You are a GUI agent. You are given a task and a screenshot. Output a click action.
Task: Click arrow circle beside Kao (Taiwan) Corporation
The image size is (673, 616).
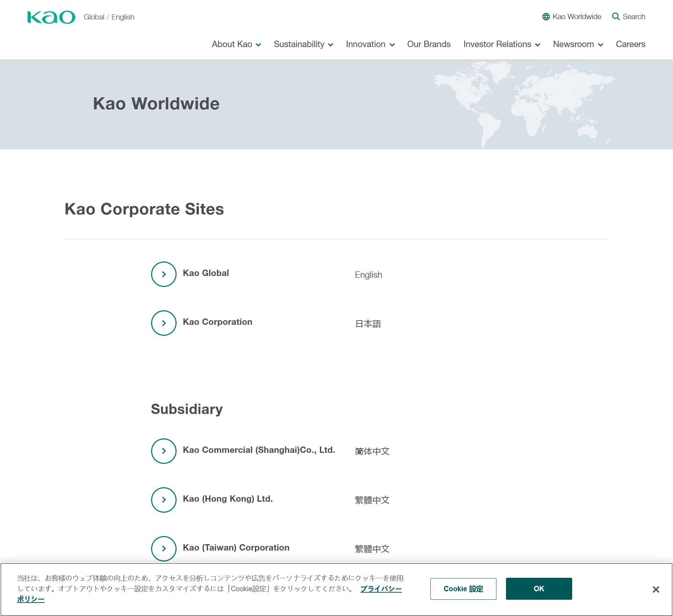(x=163, y=549)
